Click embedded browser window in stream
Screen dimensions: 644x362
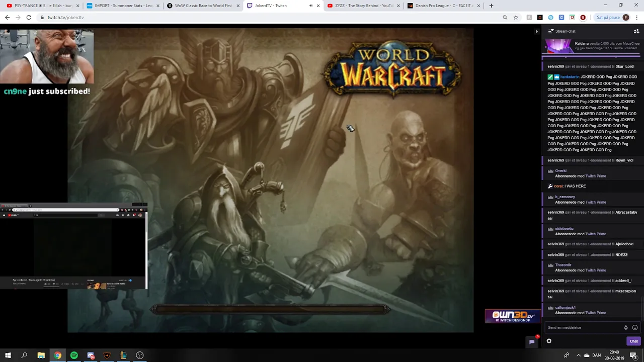73,246
